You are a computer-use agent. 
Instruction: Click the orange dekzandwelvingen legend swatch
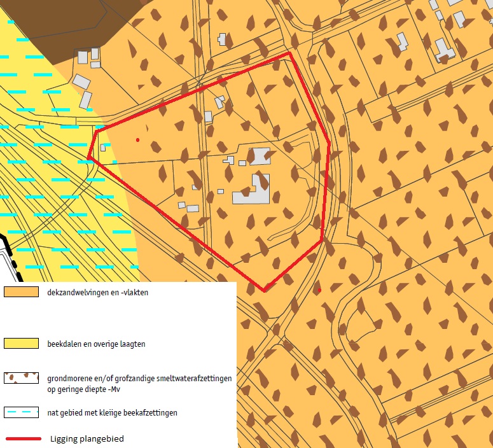click(x=21, y=291)
